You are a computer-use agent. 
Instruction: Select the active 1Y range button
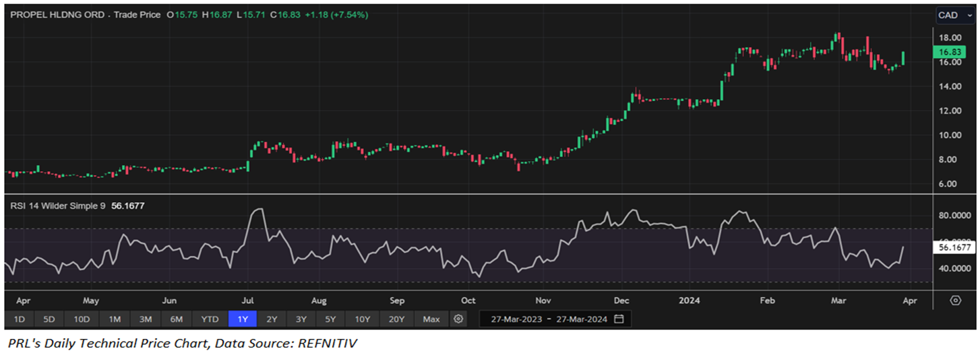click(x=242, y=319)
